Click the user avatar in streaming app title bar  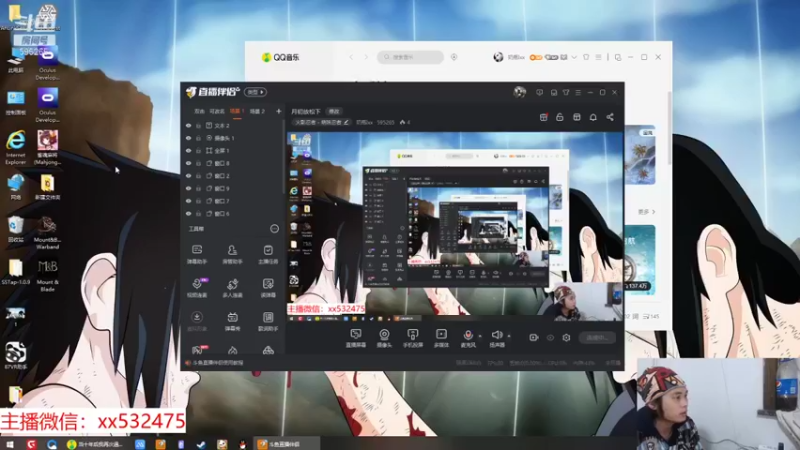[519, 92]
